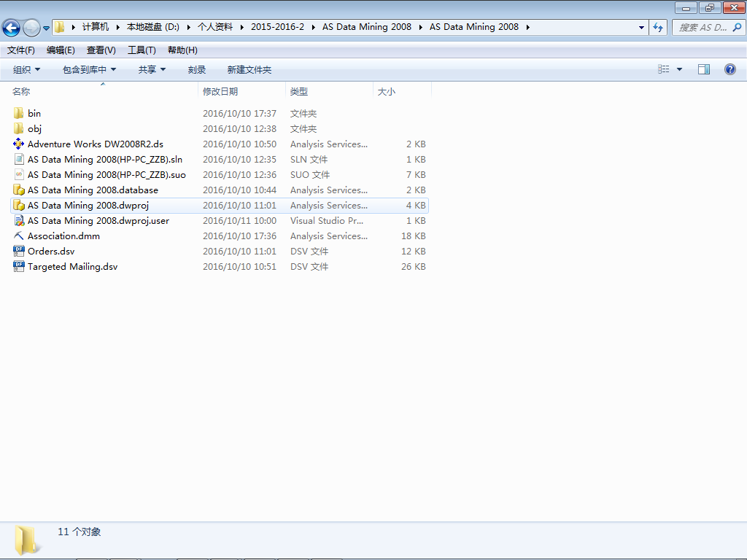Click the 刻录 toolbar button

coord(197,69)
